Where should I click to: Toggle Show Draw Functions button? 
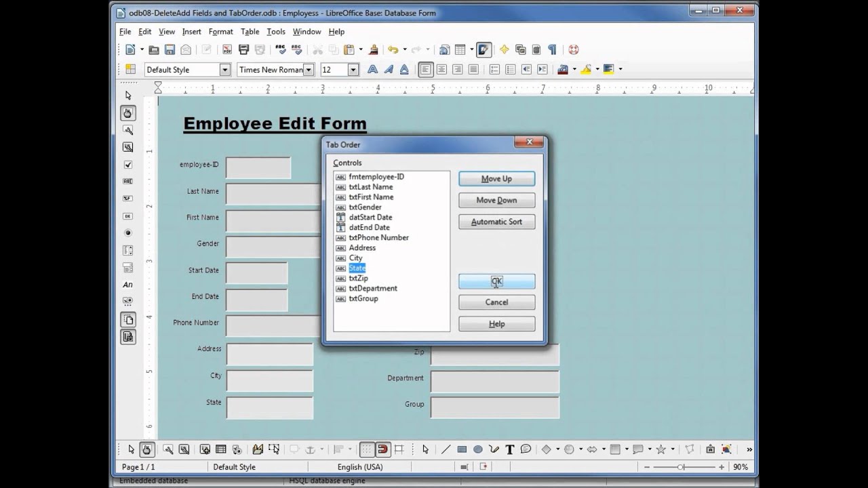click(x=484, y=49)
